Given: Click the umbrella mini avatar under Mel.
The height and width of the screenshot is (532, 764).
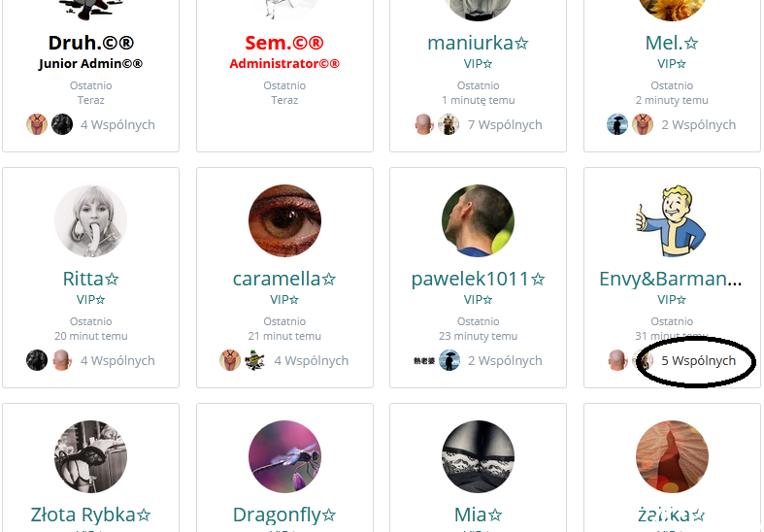Looking at the screenshot, I should pyautogui.click(x=616, y=124).
